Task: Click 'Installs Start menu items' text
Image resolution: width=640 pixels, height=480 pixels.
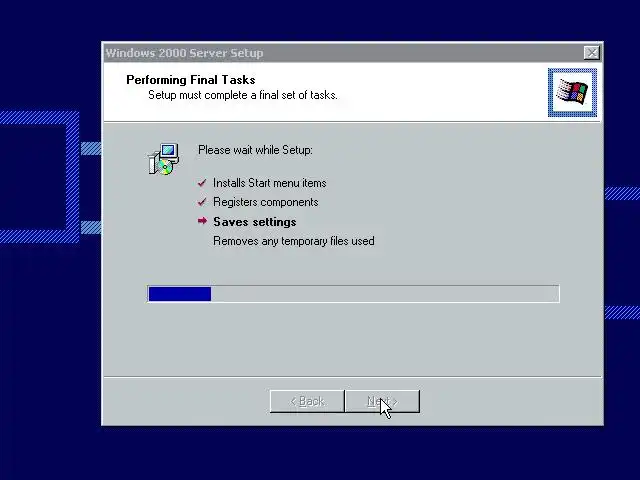Action: (269, 183)
